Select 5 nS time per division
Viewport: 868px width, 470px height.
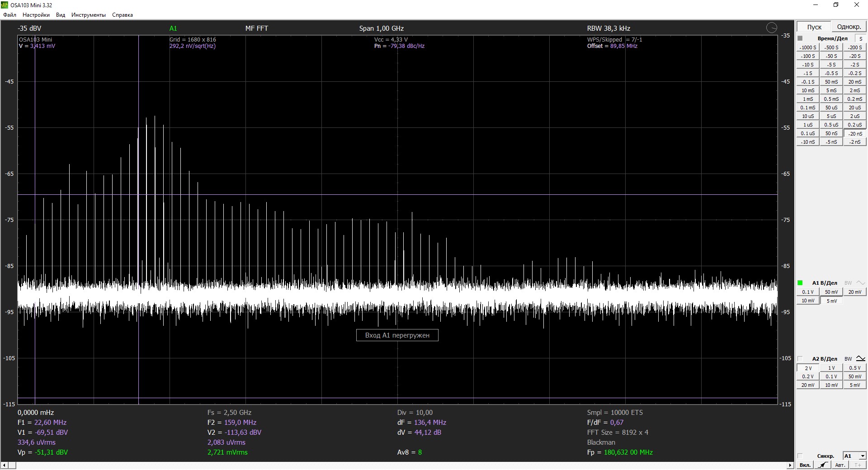click(x=831, y=142)
